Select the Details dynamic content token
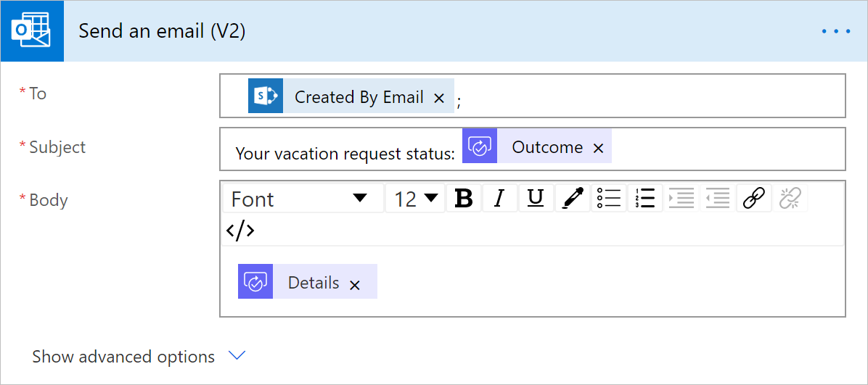The width and height of the screenshot is (868, 385). 307,281
